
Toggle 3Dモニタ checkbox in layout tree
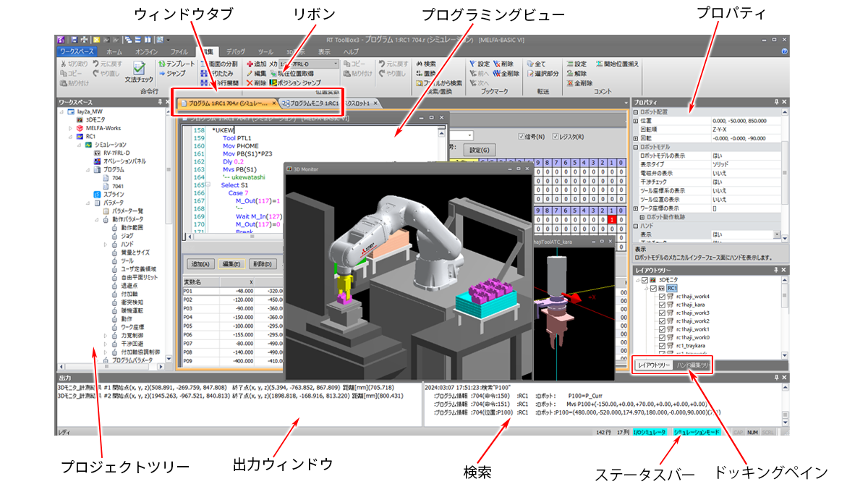pyautogui.click(x=644, y=279)
